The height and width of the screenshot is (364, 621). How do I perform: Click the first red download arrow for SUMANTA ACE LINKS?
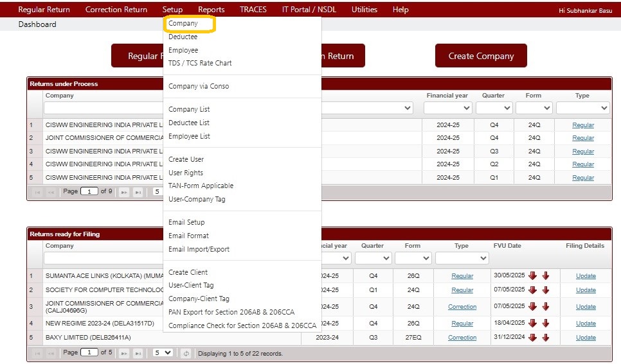(x=533, y=276)
